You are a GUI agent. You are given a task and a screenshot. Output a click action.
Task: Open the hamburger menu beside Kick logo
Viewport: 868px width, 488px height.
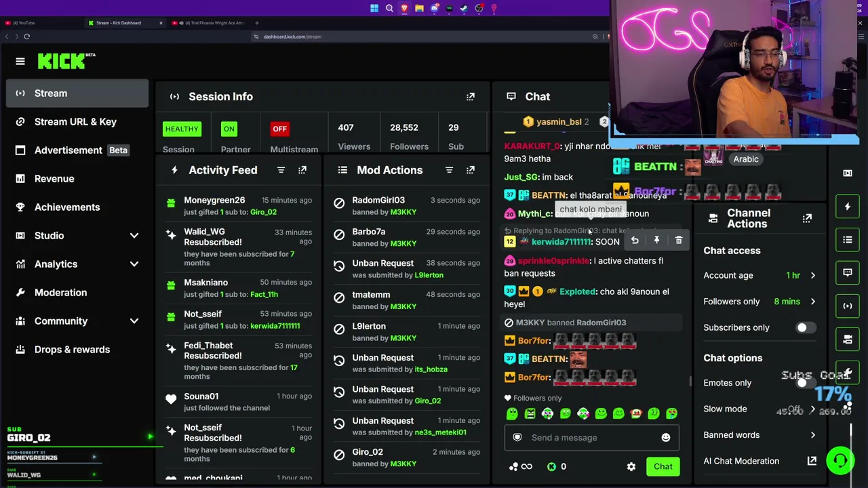pos(20,62)
